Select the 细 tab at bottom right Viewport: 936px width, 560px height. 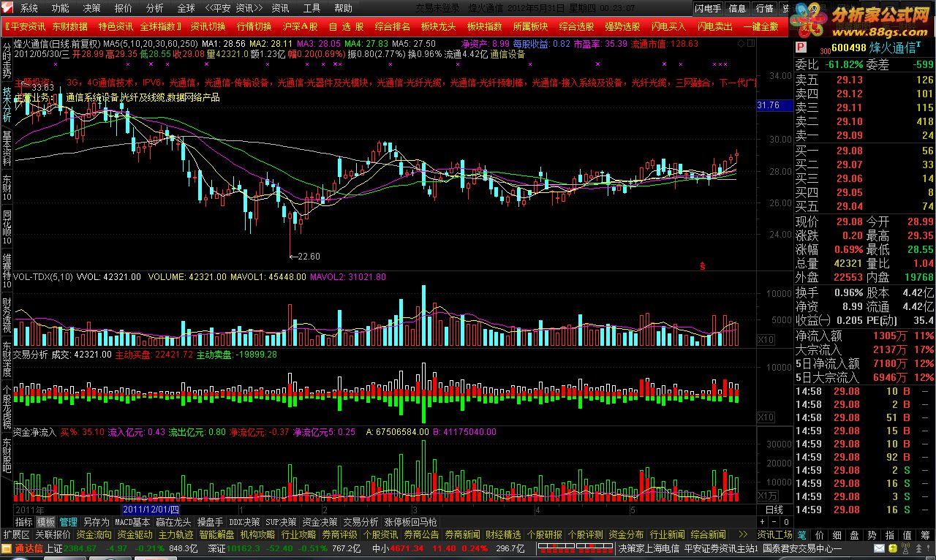pos(837,535)
